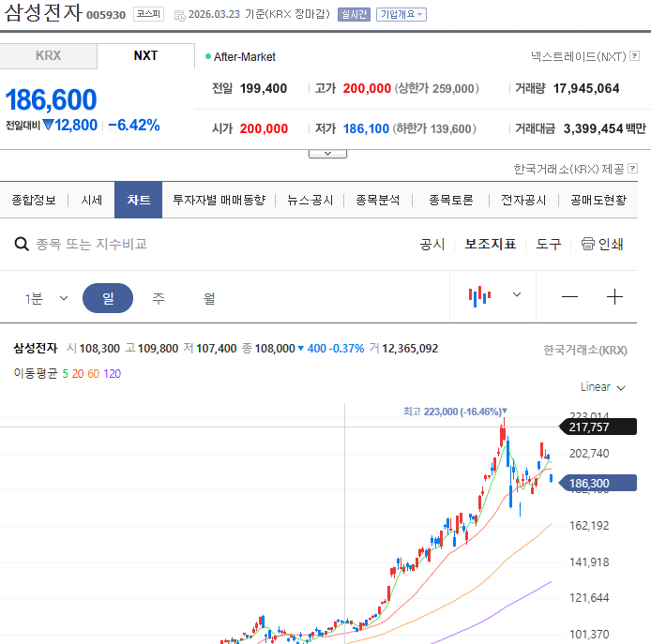Open the 종목토론 tab
The image size is (651, 644).
[x=451, y=200]
